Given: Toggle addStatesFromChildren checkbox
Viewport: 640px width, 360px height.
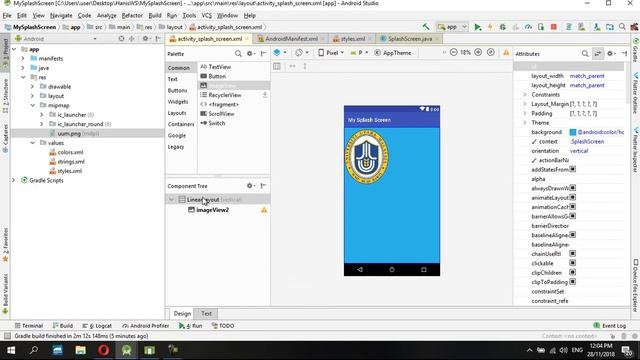Looking at the screenshot, I should (x=573, y=169).
